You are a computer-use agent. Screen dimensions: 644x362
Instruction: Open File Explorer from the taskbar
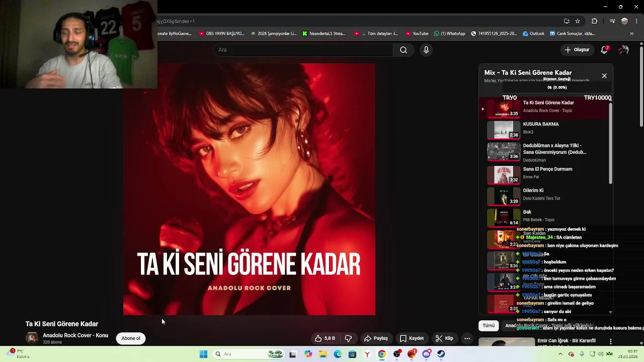[x=323, y=354]
